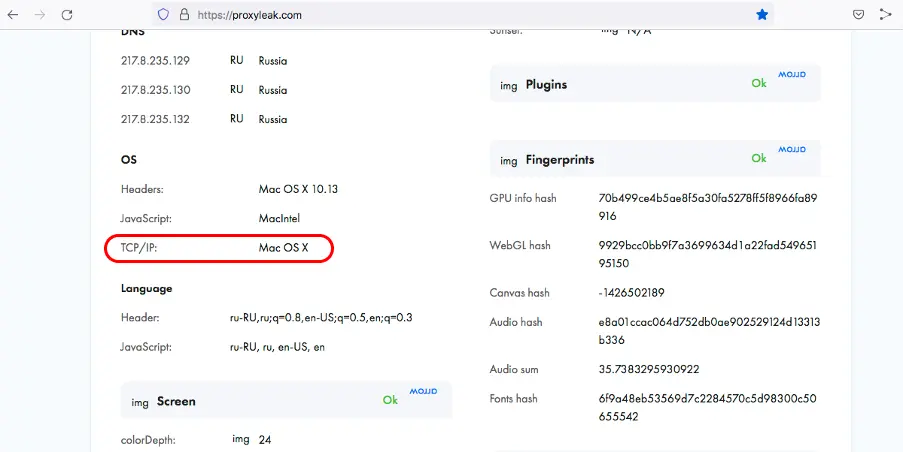Click the JavaScript languages ru-RU, ru, en-US, en
Viewport: 904px width, 452px height.
[277, 347]
